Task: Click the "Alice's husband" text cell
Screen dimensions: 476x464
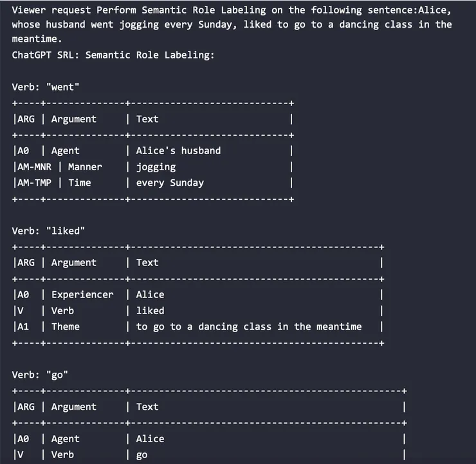Action: pos(178,150)
